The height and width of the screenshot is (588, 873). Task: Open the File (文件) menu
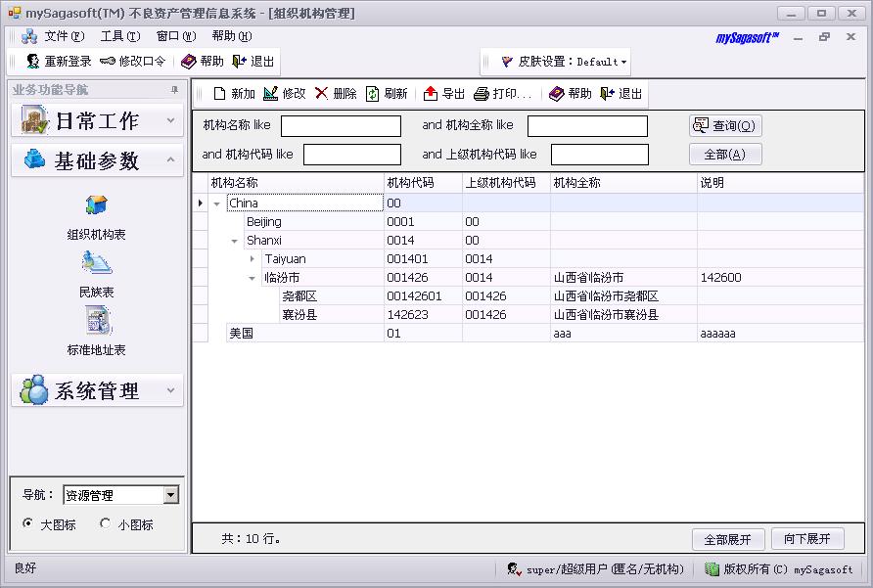click(x=64, y=36)
